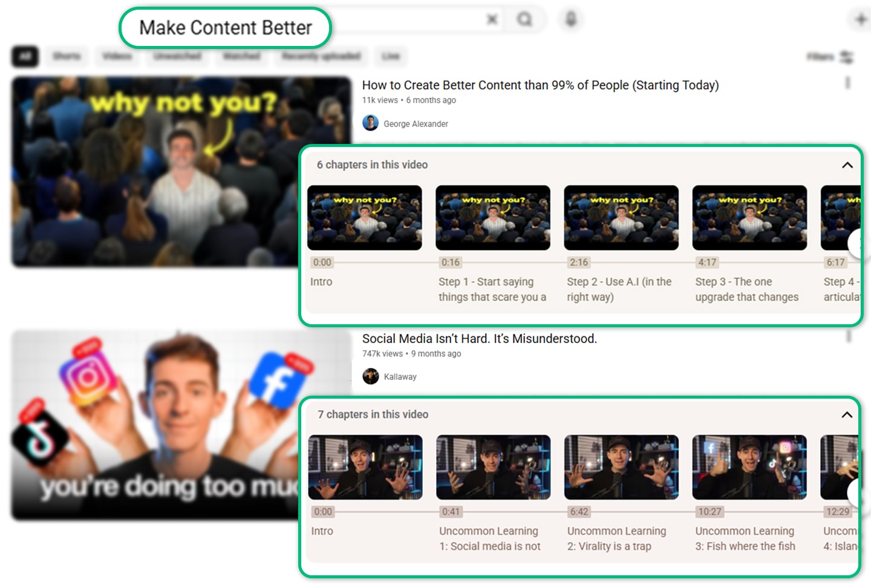Screen dimensions: 871x588
Task: Click George Alexander's channel avatar
Action: [370, 123]
